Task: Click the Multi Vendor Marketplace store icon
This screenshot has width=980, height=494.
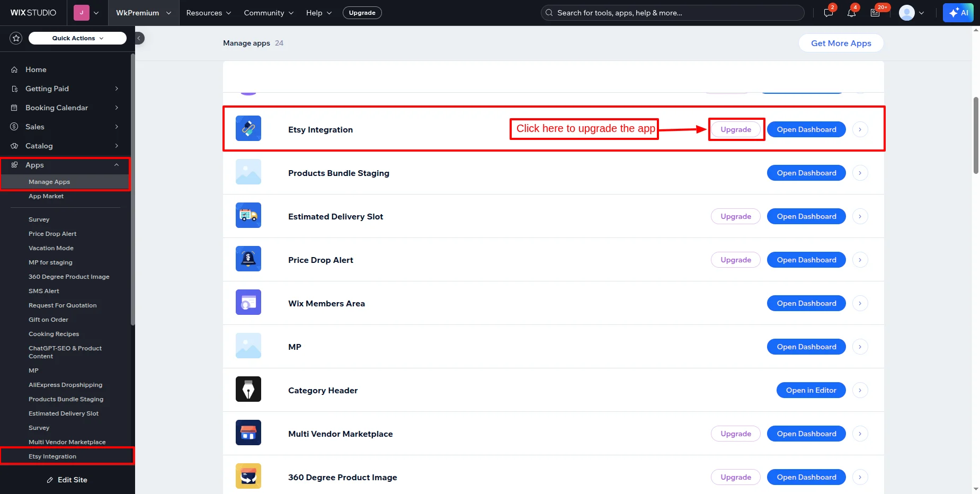Action: point(248,433)
